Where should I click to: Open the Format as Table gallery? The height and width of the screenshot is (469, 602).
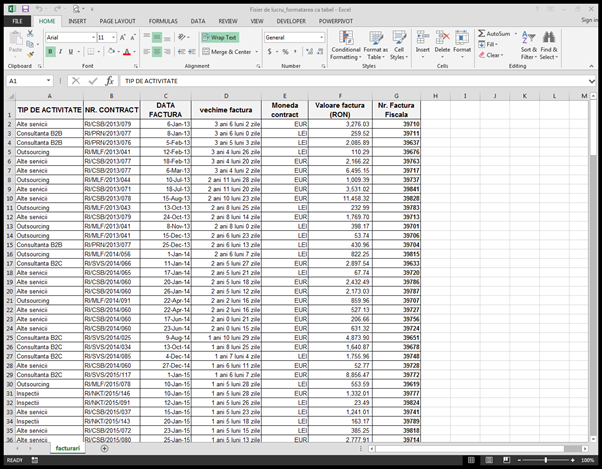[375, 45]
